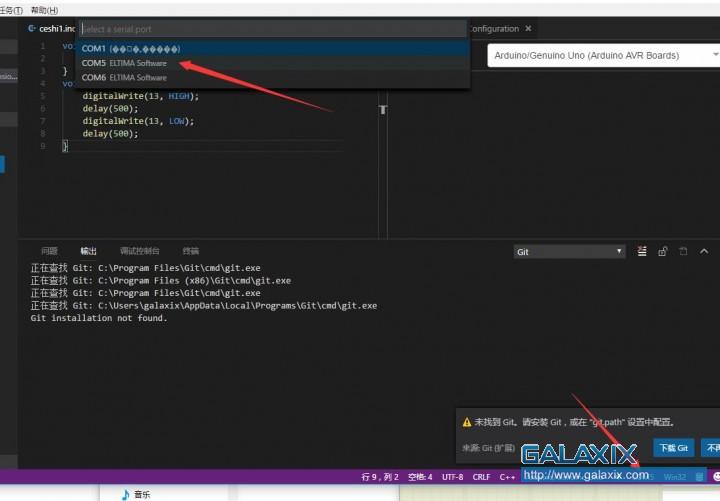Close the configuration editor tab

pos(529,29)
